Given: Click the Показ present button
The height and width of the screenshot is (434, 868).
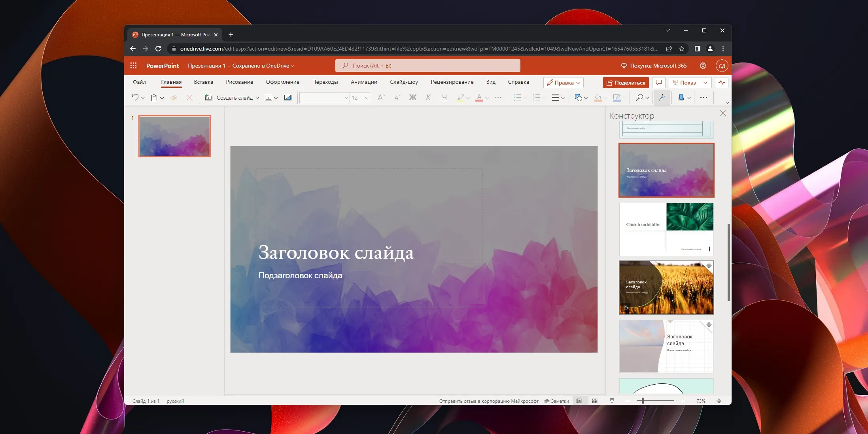Looking at the screenshot, I should (x=684, y=83).
